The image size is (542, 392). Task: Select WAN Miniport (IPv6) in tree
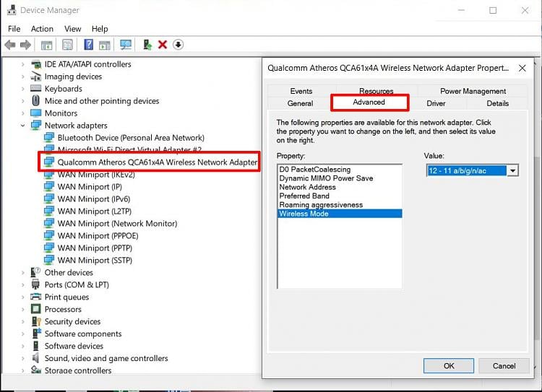click(x=94, y=199)
